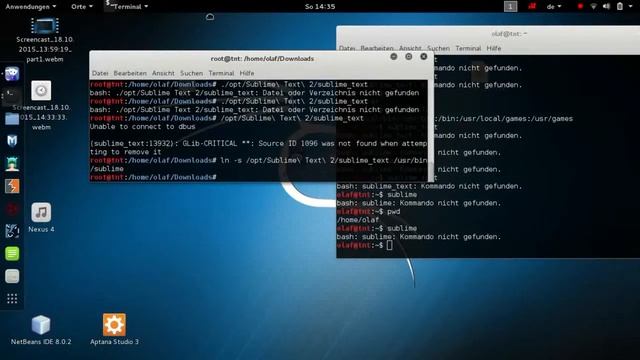The width and height of the screenshot is (640, 360).
Task: Open the green notes icon in dock
Action: pyautogui.click(x=12, y=253)
